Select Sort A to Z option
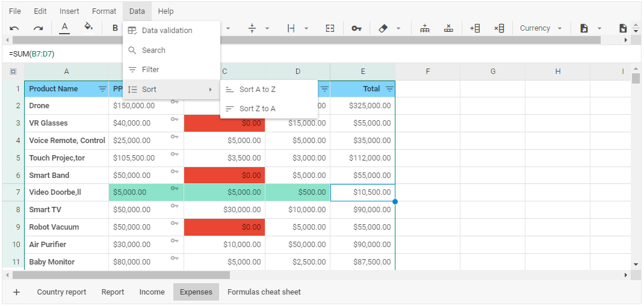This screenshot has height=306, width=644. pos(257,90)
